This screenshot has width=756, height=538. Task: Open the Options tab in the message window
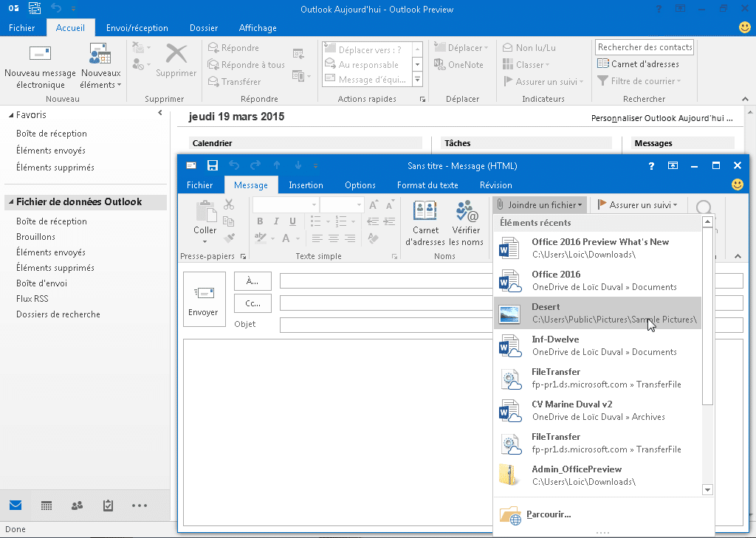click(x=360, y=185)
